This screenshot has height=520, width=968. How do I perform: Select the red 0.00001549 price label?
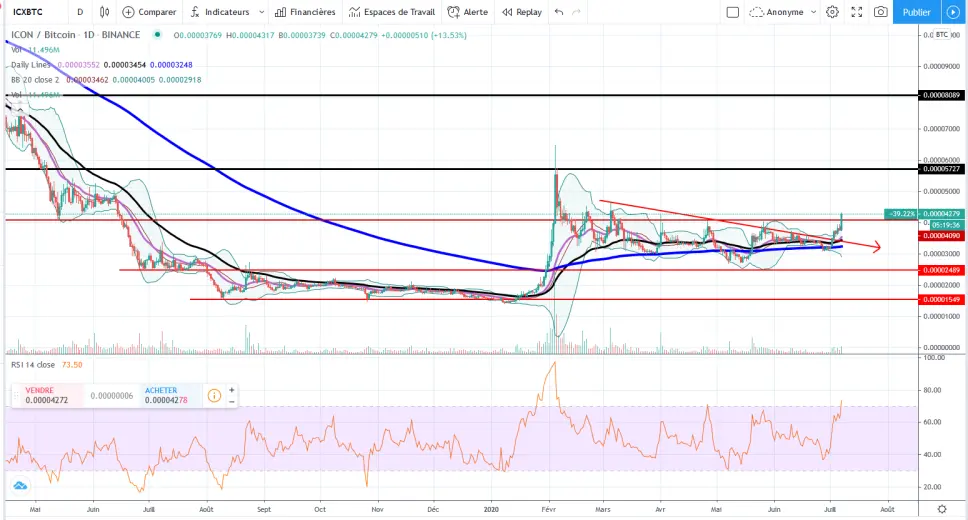point(941,300)
